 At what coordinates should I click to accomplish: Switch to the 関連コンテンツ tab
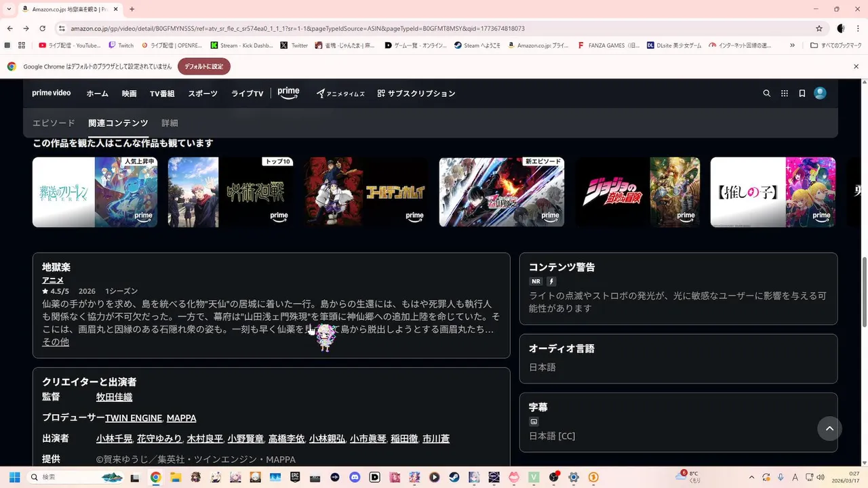[118, 123]
